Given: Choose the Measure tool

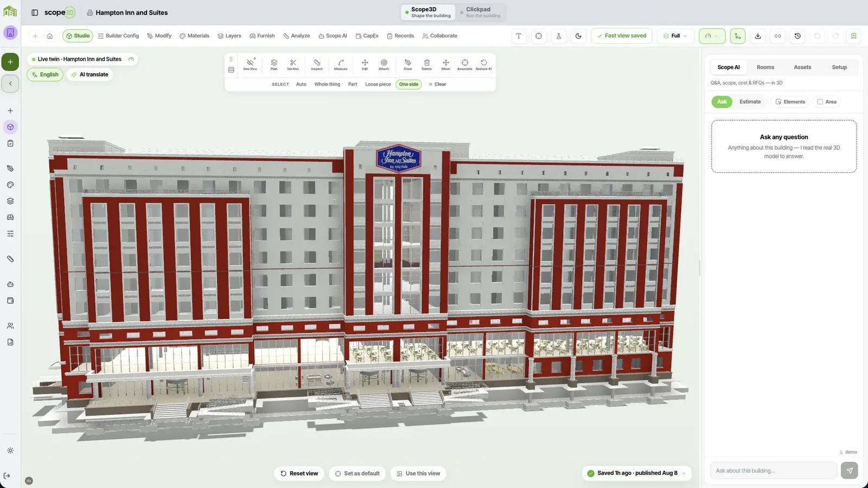Looking at the screenshot, I should tap(341, 64).
